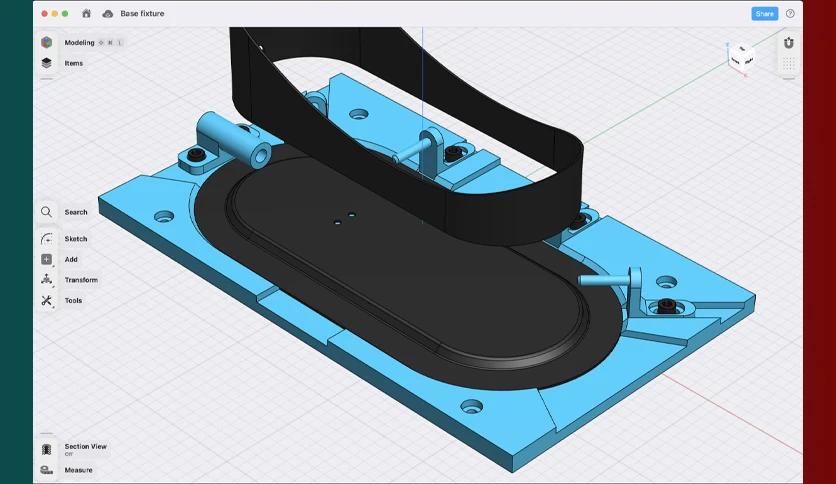Click the blue Share button
This screenshot has height=484, width=836.
coord(765,14)
